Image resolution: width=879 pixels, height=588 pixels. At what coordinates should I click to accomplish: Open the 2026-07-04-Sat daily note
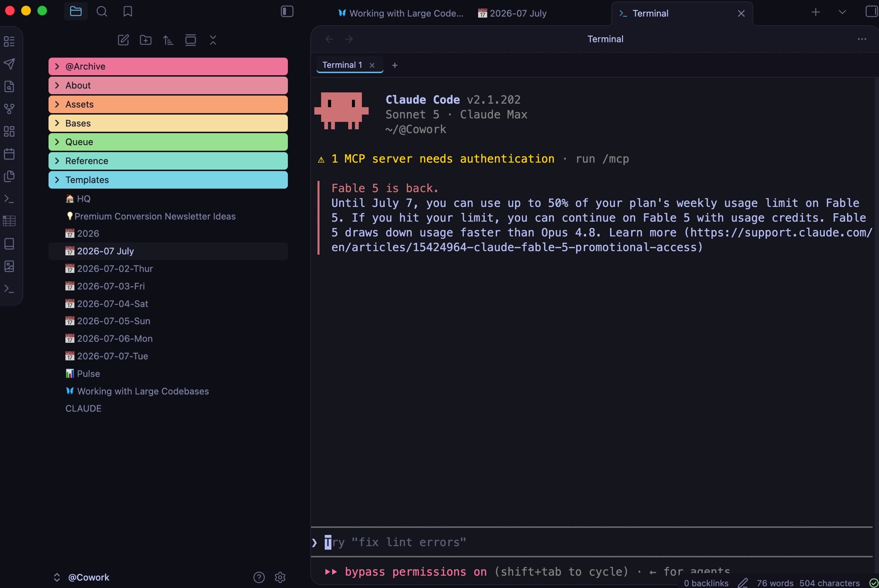(x=168, y=303)
